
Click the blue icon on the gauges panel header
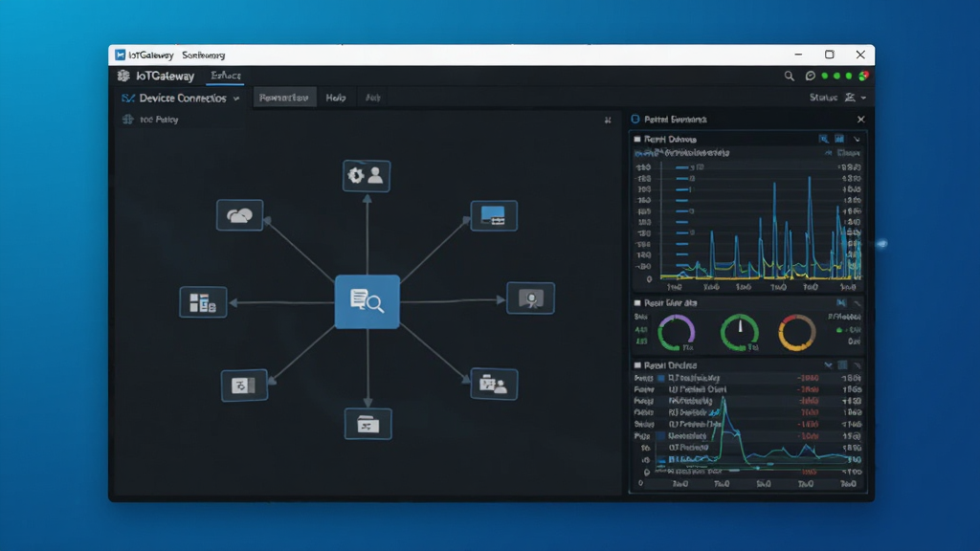841,303
